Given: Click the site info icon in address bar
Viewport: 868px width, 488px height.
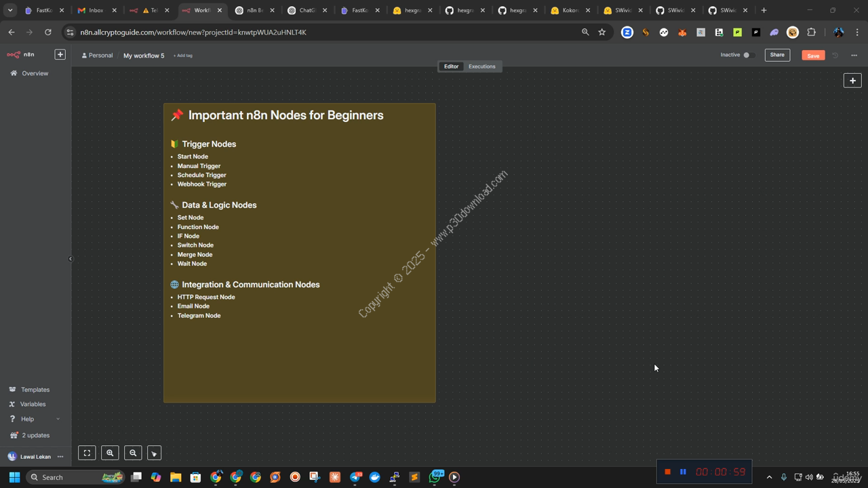Looking at the screenshot, I should click(70, 32).
